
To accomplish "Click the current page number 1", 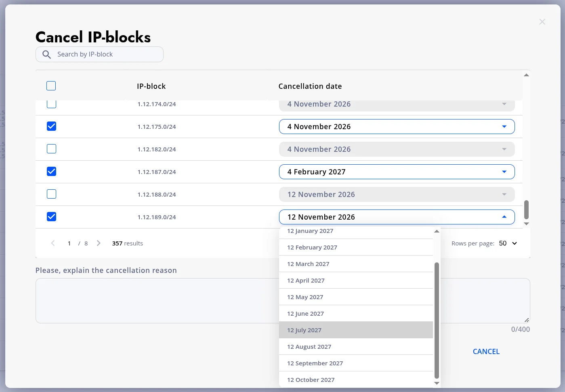I will pos(69,243).
